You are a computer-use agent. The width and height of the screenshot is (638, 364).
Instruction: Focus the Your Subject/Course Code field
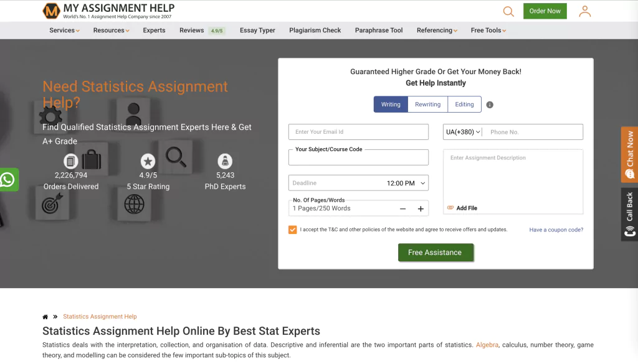[358, 157]
